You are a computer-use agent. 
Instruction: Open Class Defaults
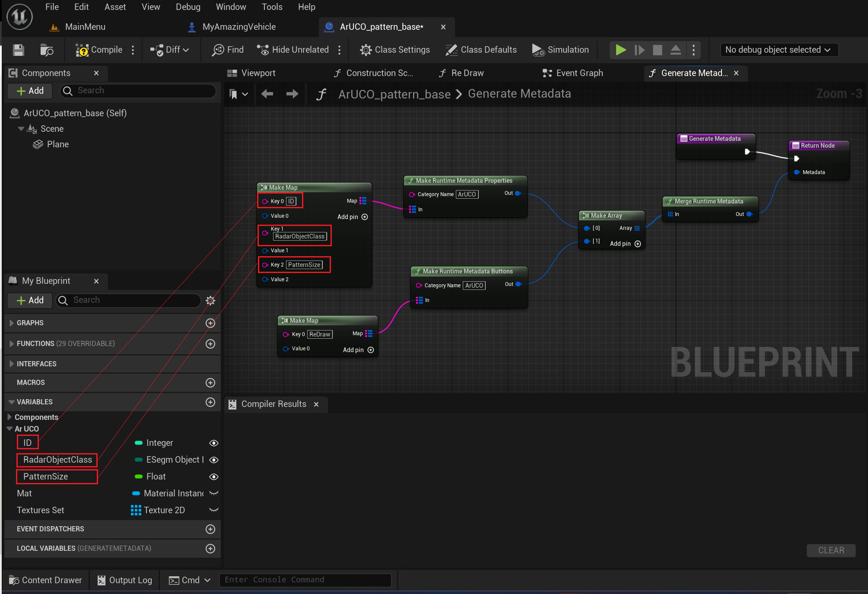(x=481, y=50)
